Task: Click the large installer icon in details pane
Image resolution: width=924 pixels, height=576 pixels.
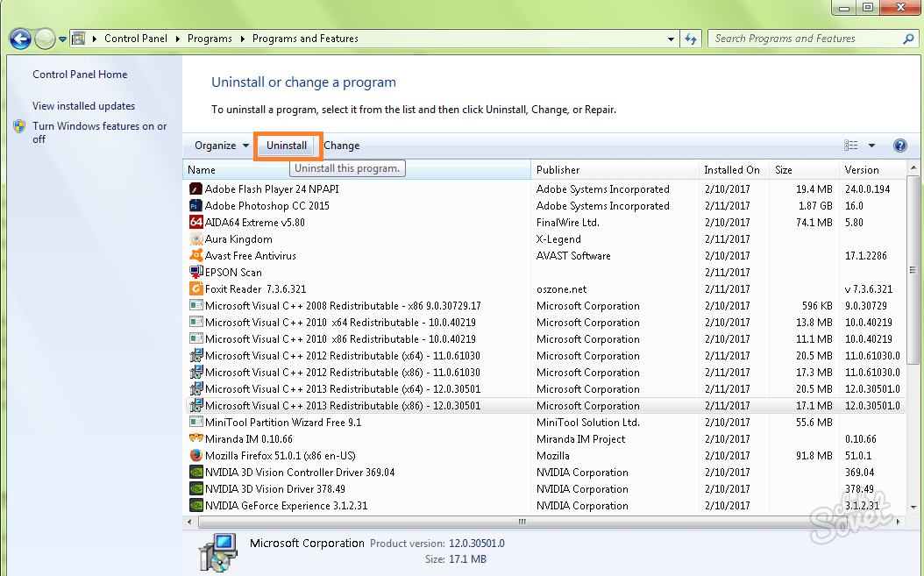Action: pyautogui.click(x=217, y=552)
